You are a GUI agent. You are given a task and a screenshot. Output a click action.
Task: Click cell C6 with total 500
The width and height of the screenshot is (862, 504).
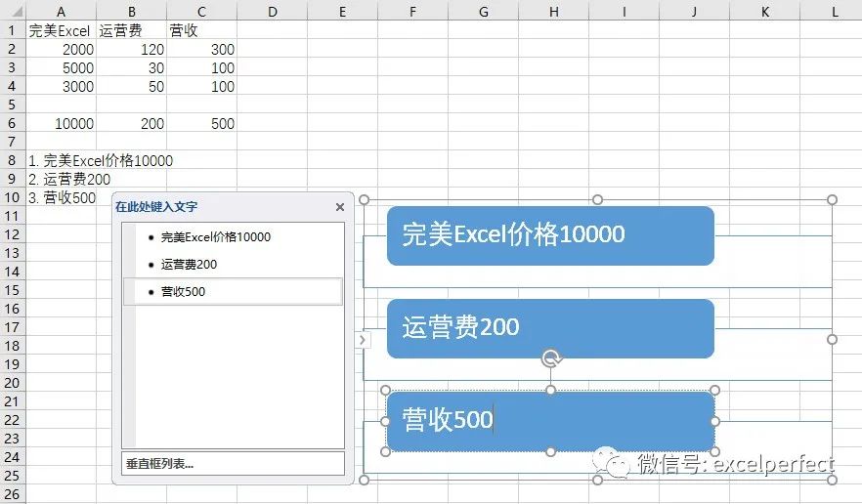(x=201, y=122)
